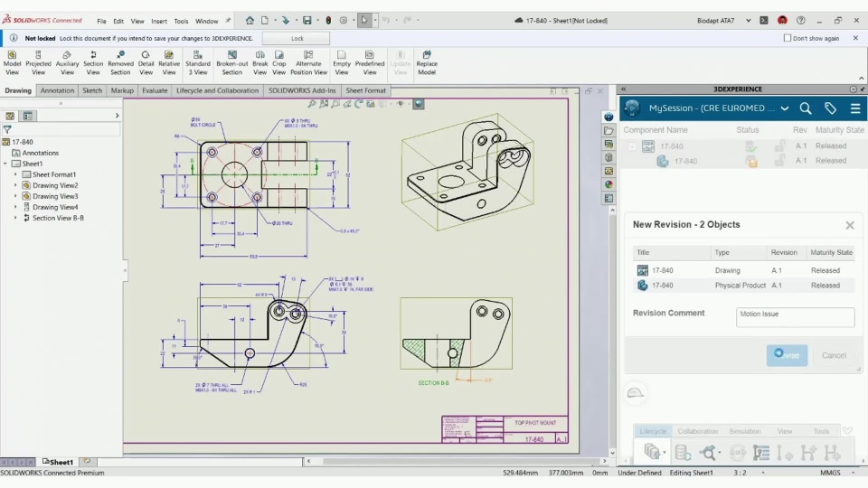Open the Biodapt ATA7 user dropdown
The height and width of the screenshot is (488, 868).
click(x=748, y=21)
